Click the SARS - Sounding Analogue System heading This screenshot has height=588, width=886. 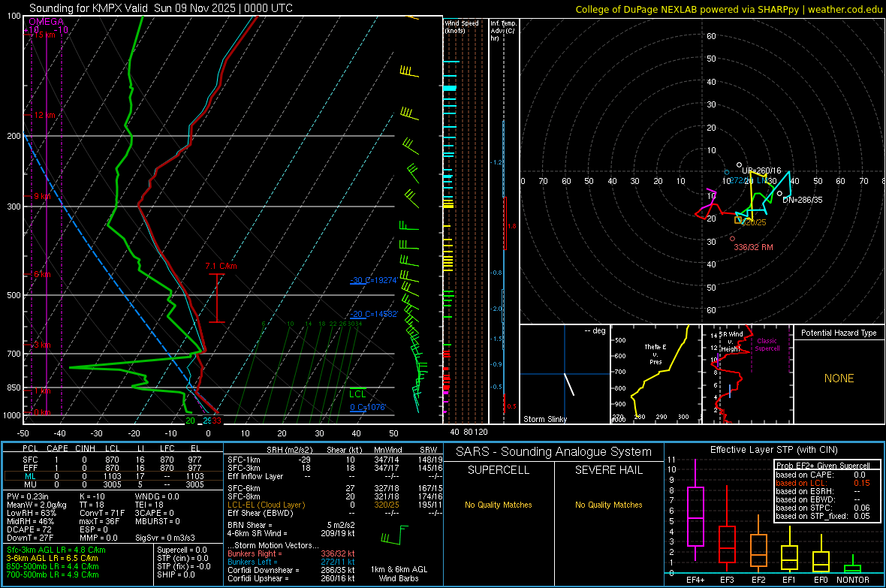coord(554,452)
